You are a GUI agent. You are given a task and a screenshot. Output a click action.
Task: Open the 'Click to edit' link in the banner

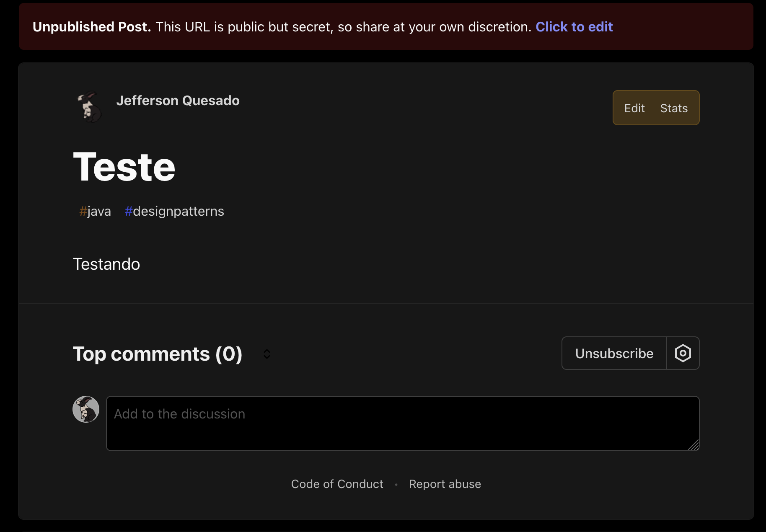(x=574, y=27)
